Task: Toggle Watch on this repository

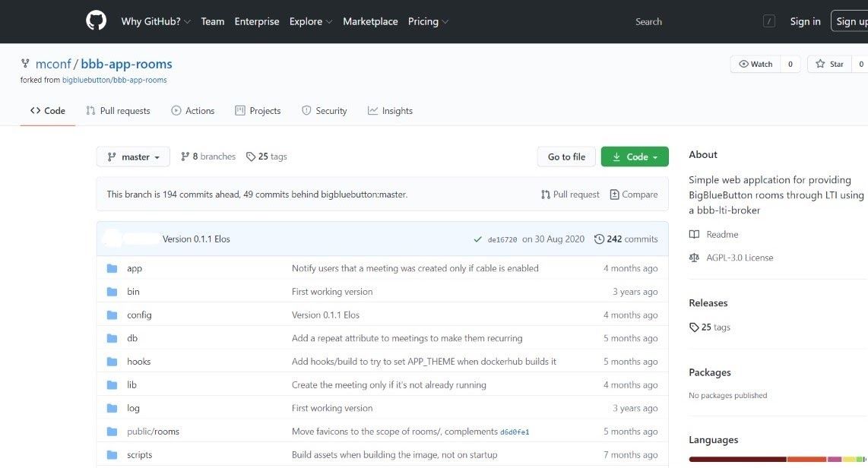Action: (756, 64)
